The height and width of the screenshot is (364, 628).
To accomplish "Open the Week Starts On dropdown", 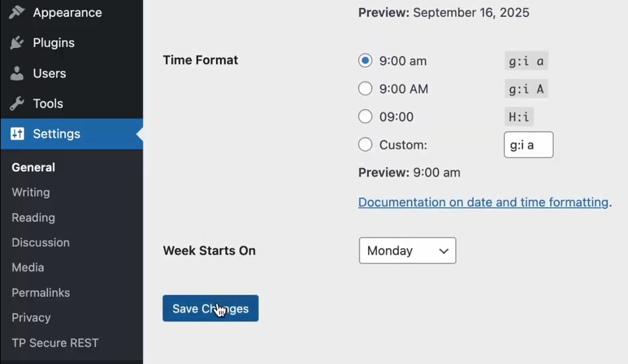I will tap(407, 251).
